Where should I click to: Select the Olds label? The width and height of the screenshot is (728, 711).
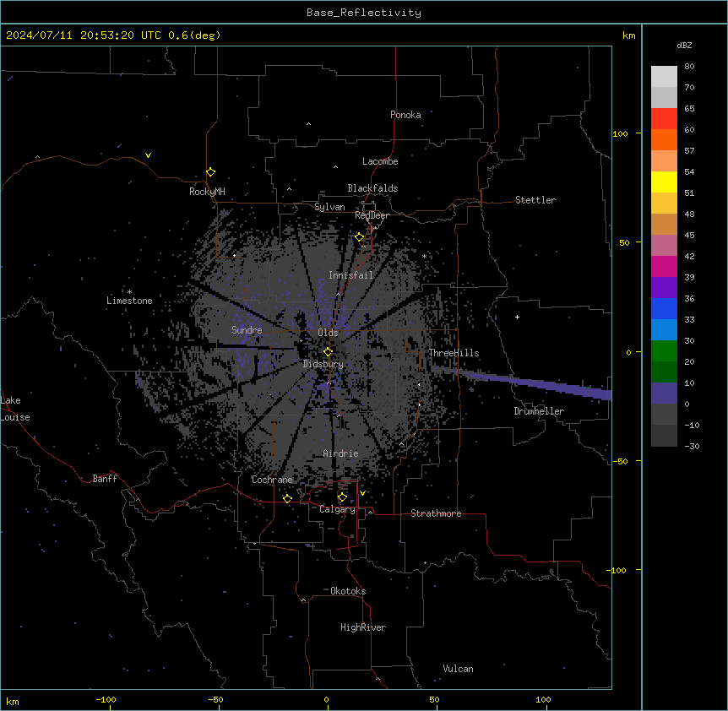click(328, 333)
